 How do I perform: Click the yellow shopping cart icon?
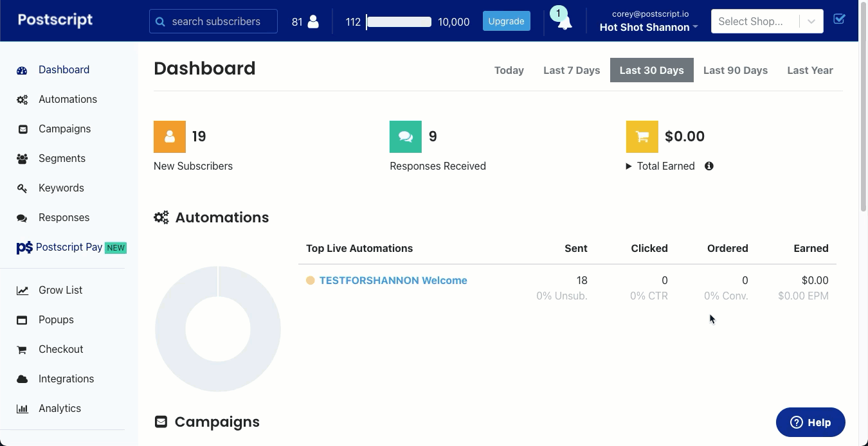(x=642, y=137)
